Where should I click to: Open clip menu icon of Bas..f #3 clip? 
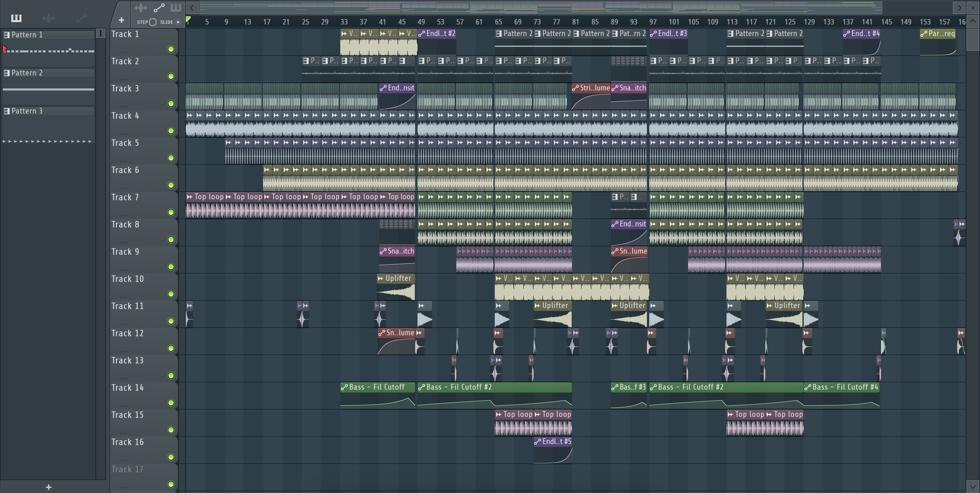(615, 387)
